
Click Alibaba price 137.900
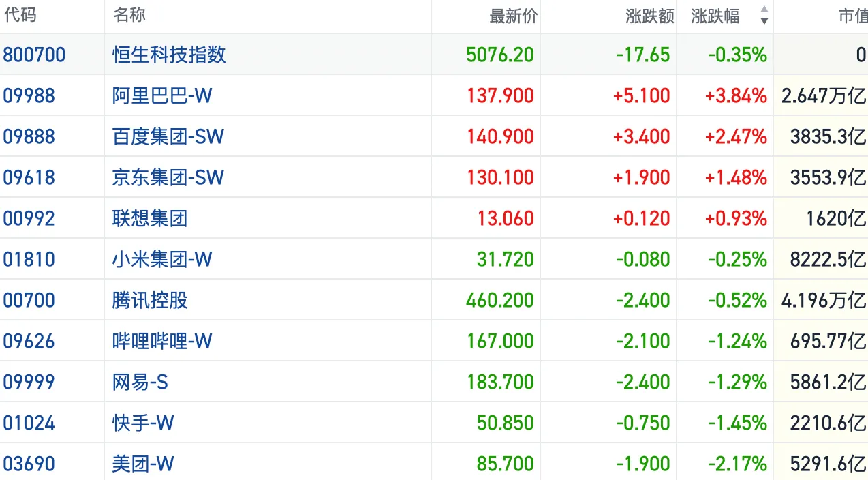(500, 95)
